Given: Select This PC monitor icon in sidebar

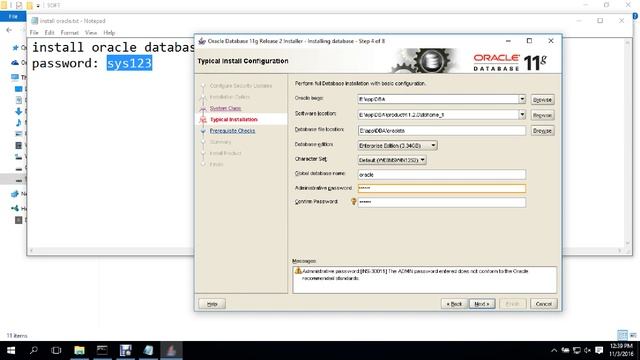Looking at the screenshot, I should click(15, 77).
